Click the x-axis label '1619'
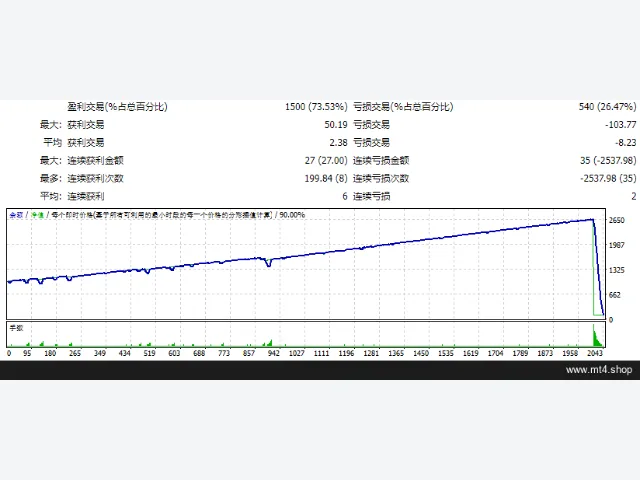The width and height of the screenshot is (640, 480). (471, 353)
